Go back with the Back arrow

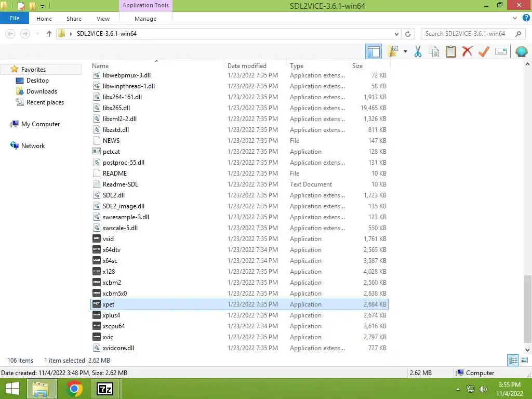coord(10,34)
